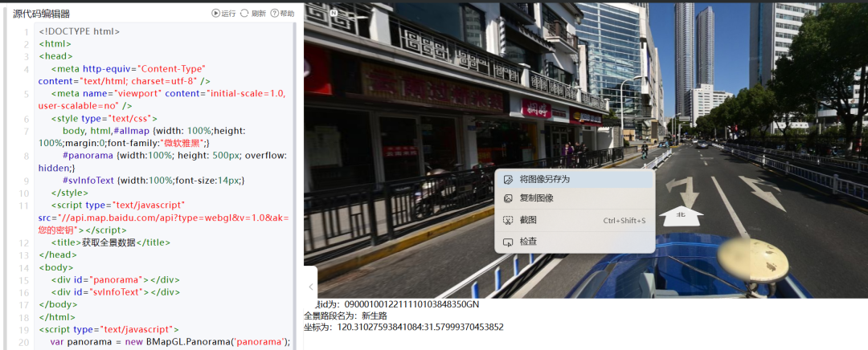Click the meta name="viewport" code line
Viewport: 868px width, 350px height.
162,100
